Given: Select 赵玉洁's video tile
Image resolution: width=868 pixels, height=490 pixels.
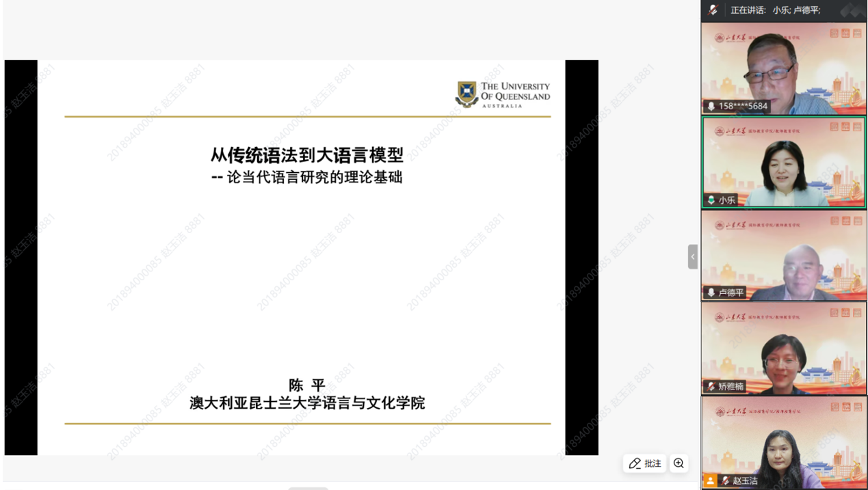Looking at the screenshot, I should click(783, 441).
